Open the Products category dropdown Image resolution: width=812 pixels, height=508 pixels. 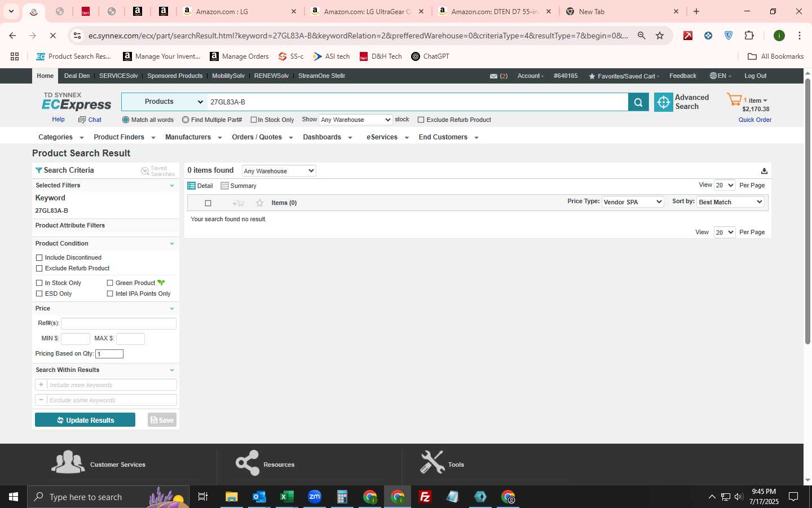click(x=164, y=102)
